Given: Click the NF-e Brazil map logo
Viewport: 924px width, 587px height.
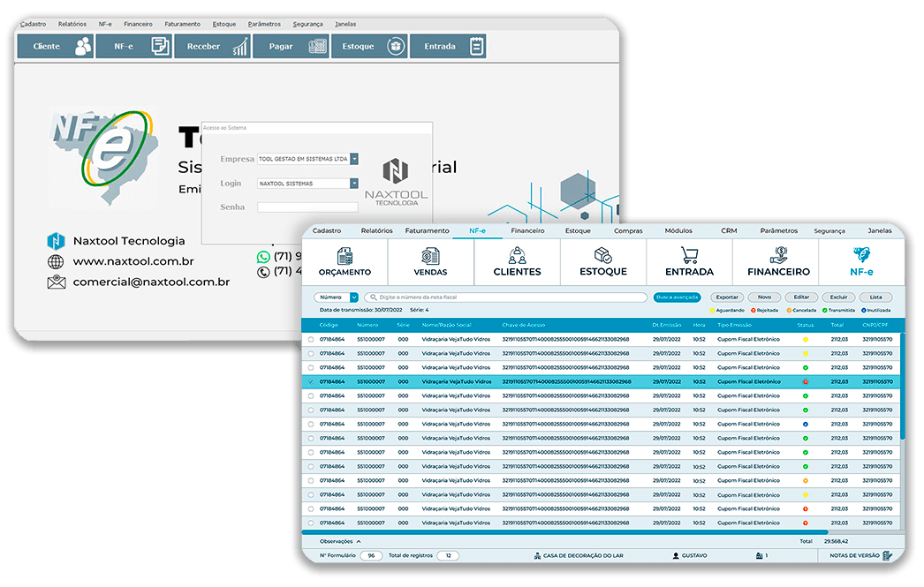Looking at the screenshot, I should click(104, 158).
